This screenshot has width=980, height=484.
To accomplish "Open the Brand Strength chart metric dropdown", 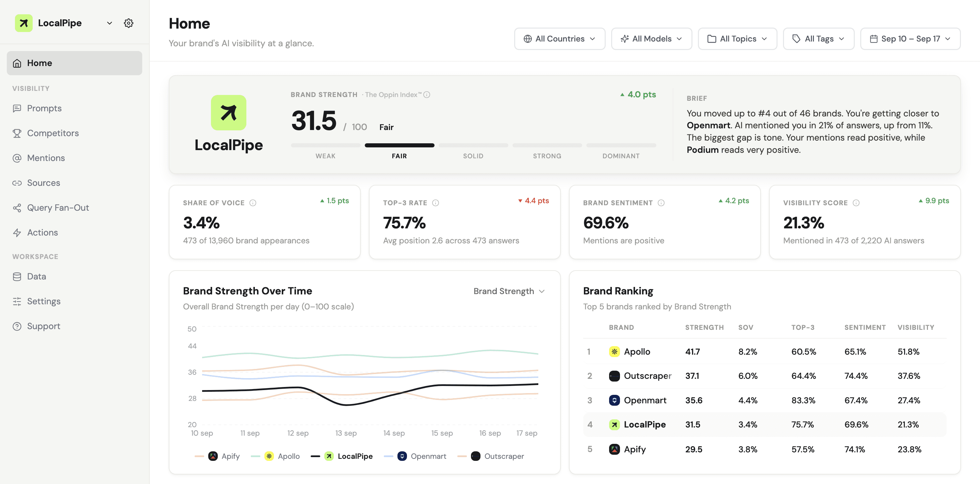I will point(509,291).
